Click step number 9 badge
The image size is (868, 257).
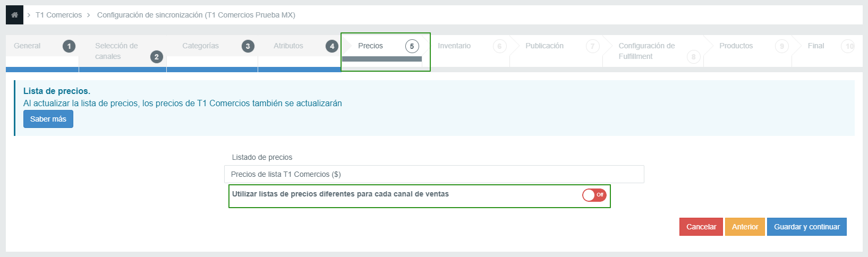pos(781,46)
